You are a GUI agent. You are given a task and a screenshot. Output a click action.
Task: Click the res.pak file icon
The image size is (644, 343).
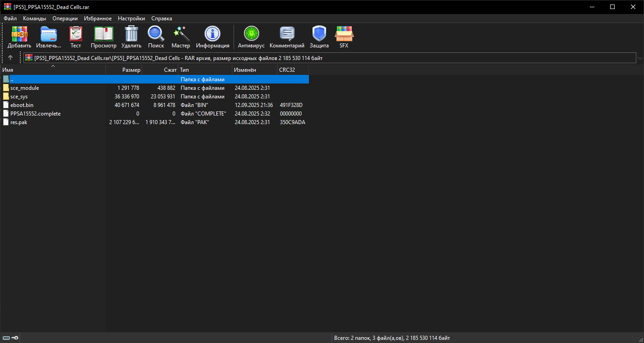[x=6, y=122]
